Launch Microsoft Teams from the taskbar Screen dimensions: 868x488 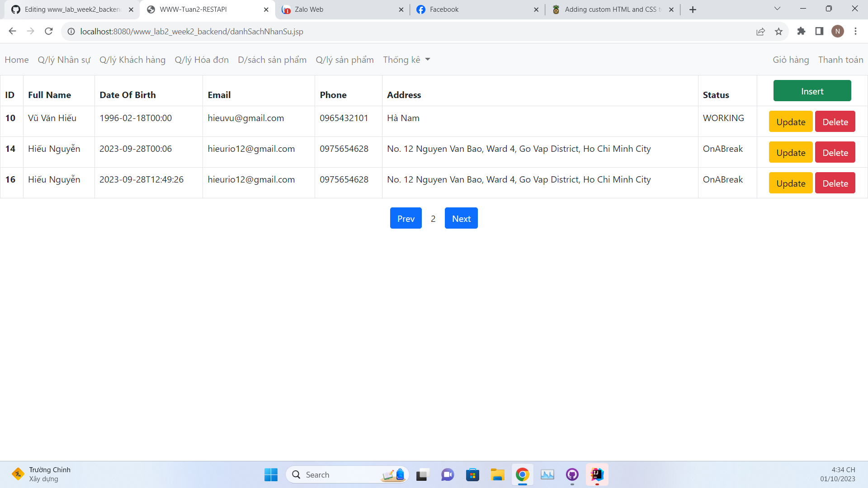(x=447, y=475)
